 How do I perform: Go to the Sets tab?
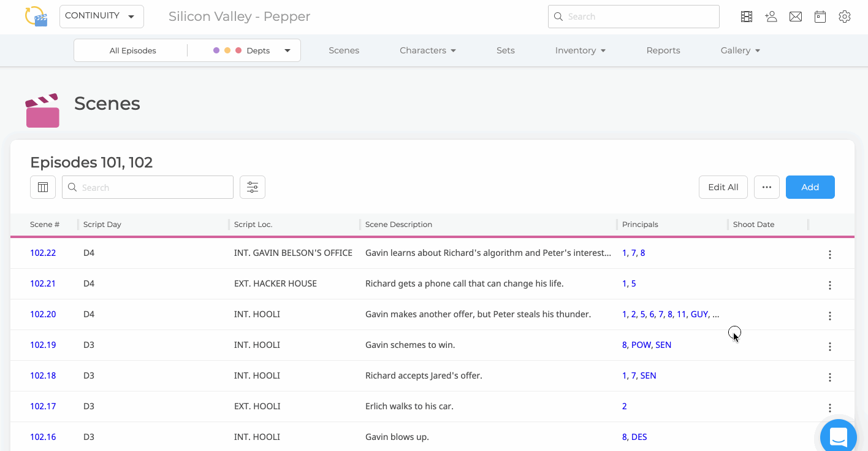pos(506,50)
